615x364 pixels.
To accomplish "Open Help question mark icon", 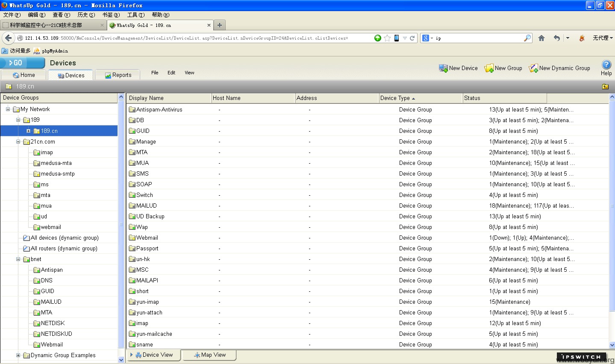I will pos(606,65).
